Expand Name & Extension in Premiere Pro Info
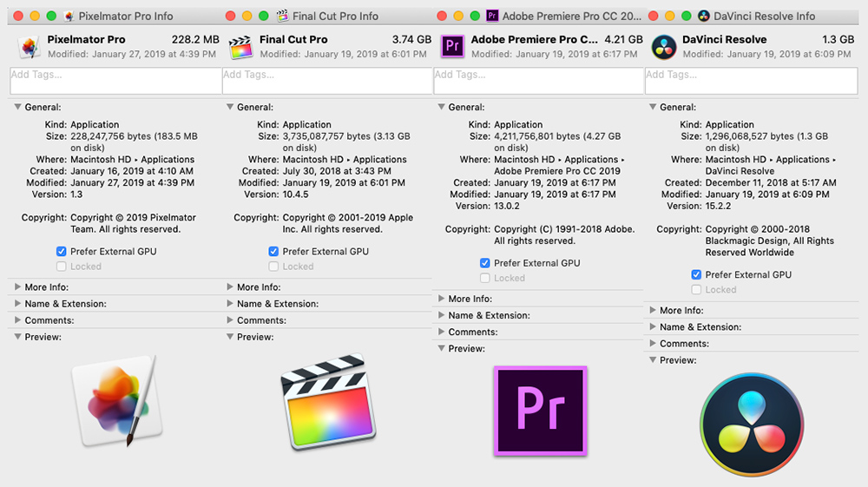Screen dimensions: 868x487 pyautogui.click(x=441, y=315)
